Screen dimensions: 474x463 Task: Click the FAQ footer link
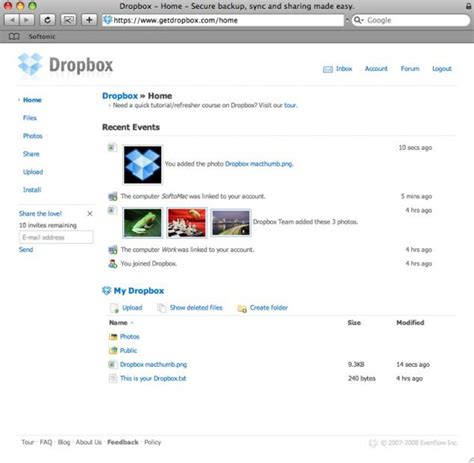click(46, 442)
